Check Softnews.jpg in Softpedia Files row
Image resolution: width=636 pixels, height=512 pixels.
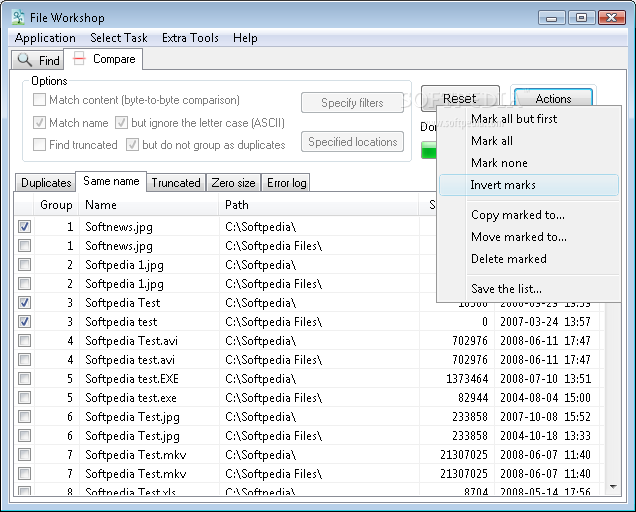24,245
